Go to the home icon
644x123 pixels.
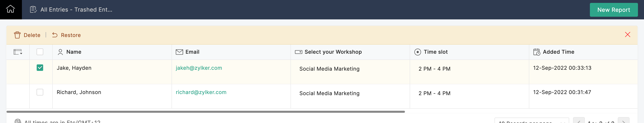click(x=11, y=9)
